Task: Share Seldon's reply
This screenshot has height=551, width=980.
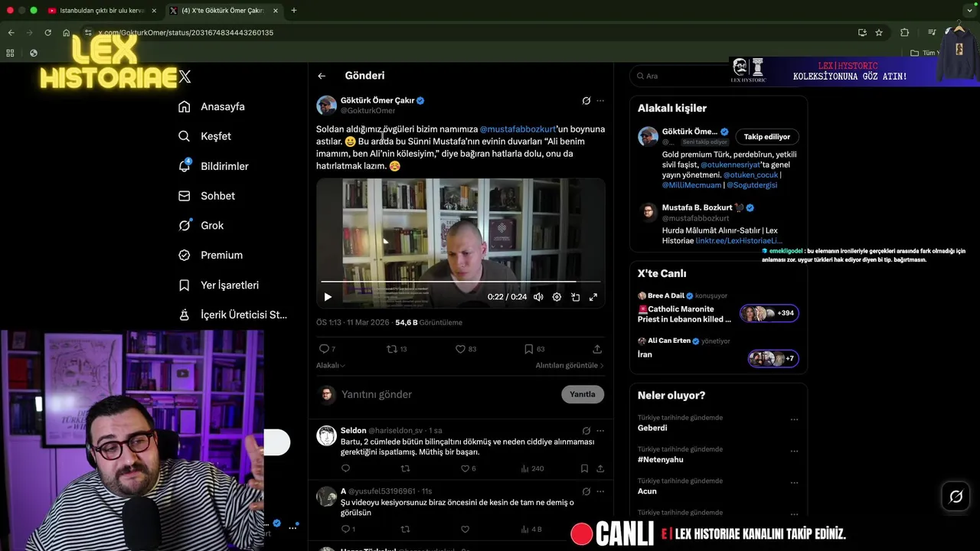Action: pos(600,468)
